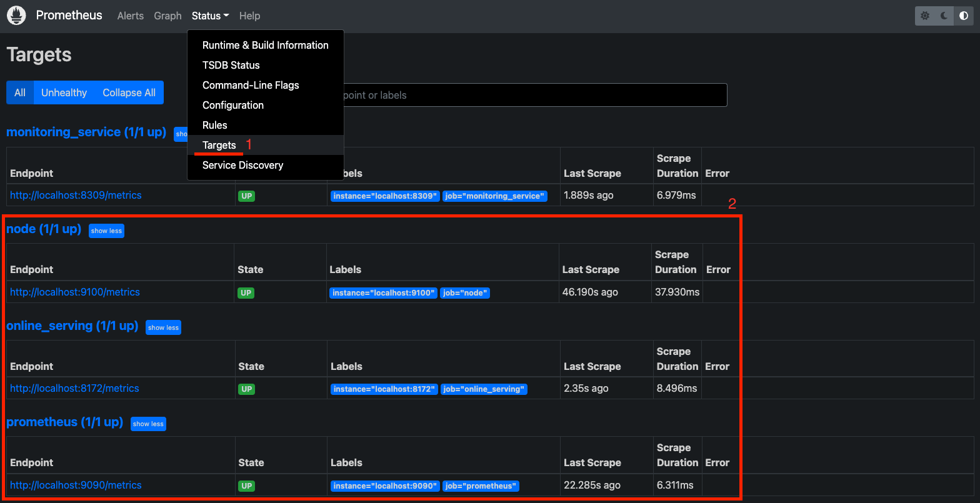Click the job="prometheus" label badge

click(x=481, y=486)
